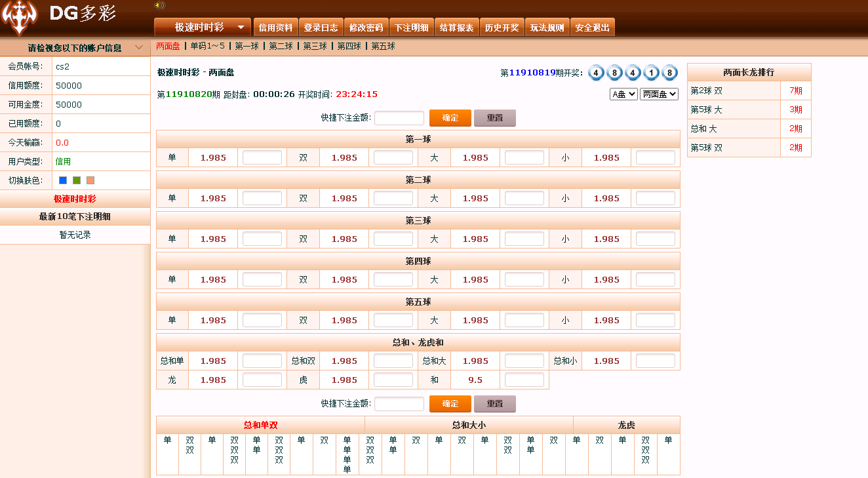Open the A盘 dropdown

tap(623, 94)
